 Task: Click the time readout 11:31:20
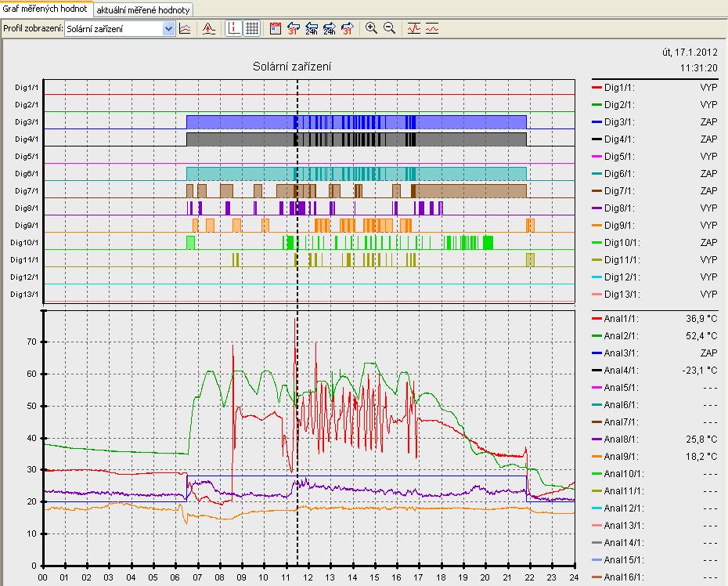(x=699, y=68)
